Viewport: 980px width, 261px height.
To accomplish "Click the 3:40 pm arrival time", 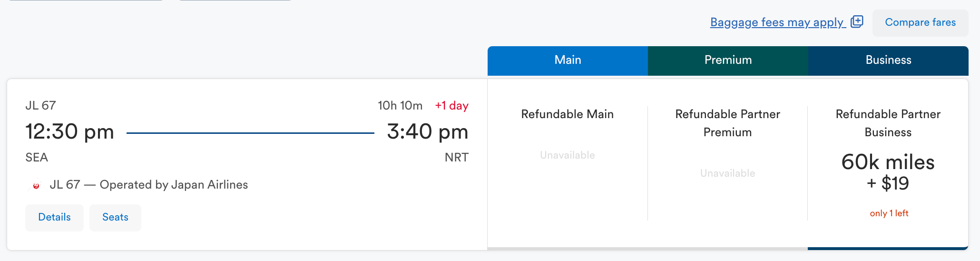I will (427, 132).
